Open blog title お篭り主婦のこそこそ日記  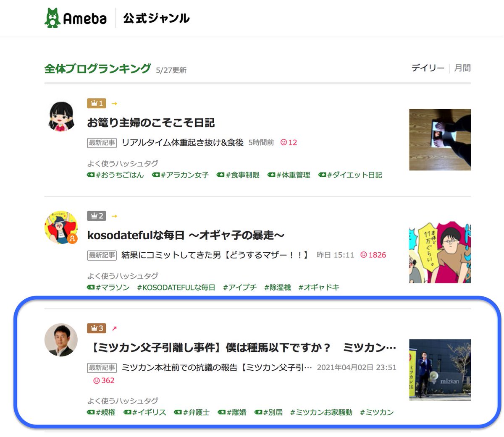[x=151, y=123]
